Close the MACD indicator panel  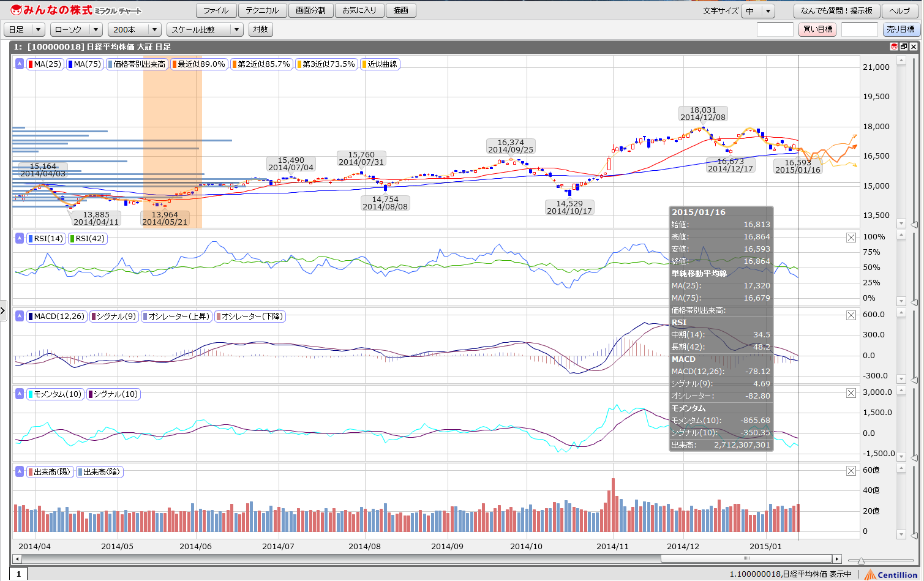pos(851,315)
